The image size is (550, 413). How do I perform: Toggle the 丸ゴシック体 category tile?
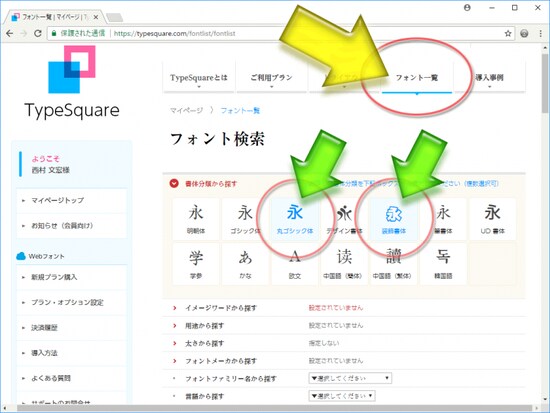point(295,219)
